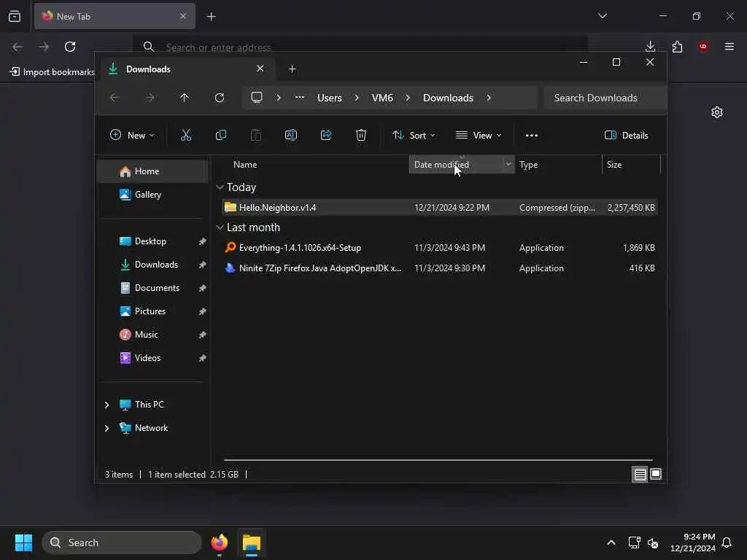747x560 pixels.
Task: Open the Sort dropdown menu
Action: tap(414, 135)
